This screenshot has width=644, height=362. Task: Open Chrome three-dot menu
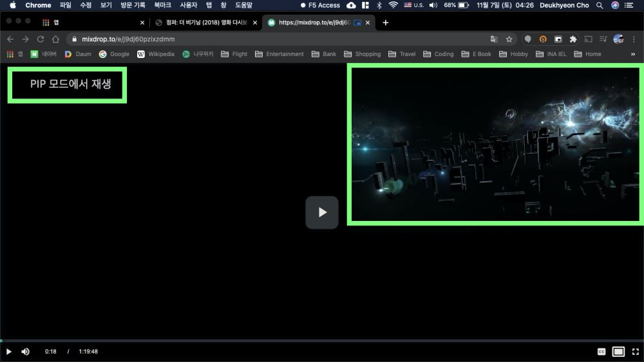click(634, 39)
